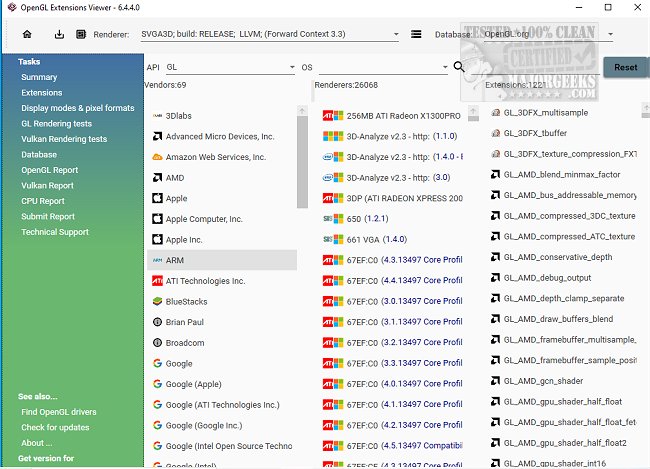This screenshot has height=469, width=650.
Task: Click the Amazon Web Services cloud icon
Action: pos(157,157)
